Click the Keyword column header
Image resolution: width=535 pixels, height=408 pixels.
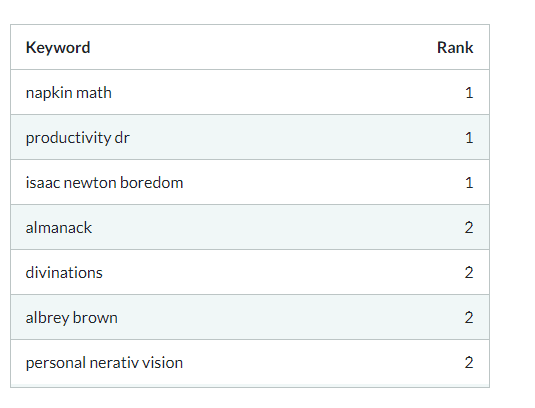coord(58,47)
